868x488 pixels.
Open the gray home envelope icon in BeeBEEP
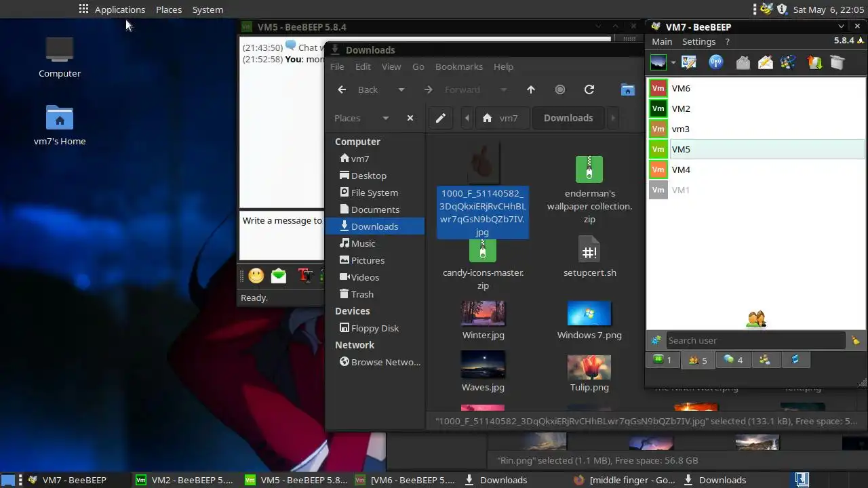pyautogui.click(x=743, y=62)
